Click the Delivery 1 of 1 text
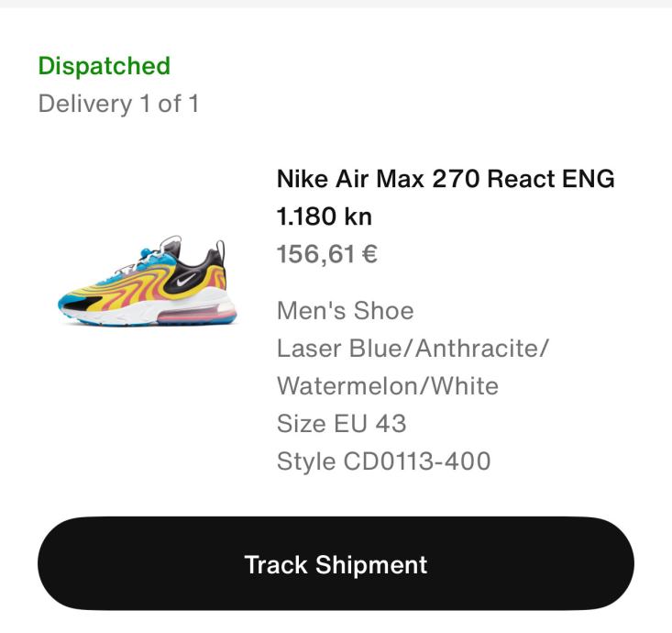Viewport: 672px width, 633px height. [x=118, y=104]
